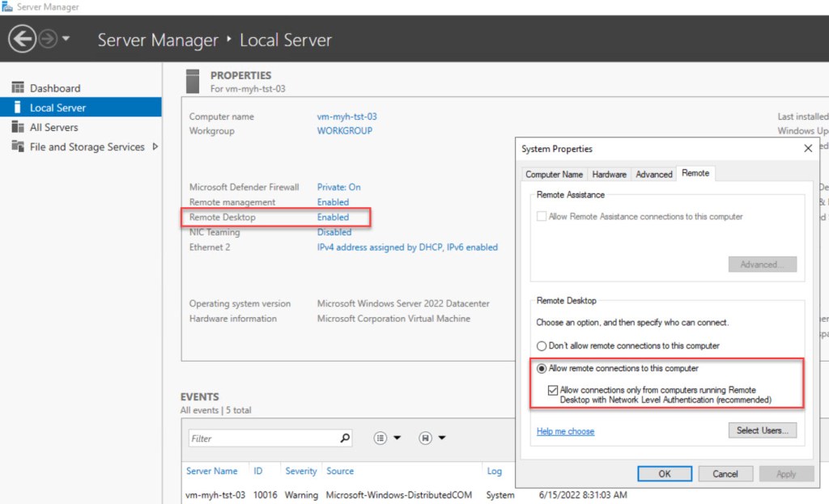Image resolution: width=829 pixels, height=504 pixels.
Task: Select "Don't allow remote connections" radio button
Action: click(542, 345)
